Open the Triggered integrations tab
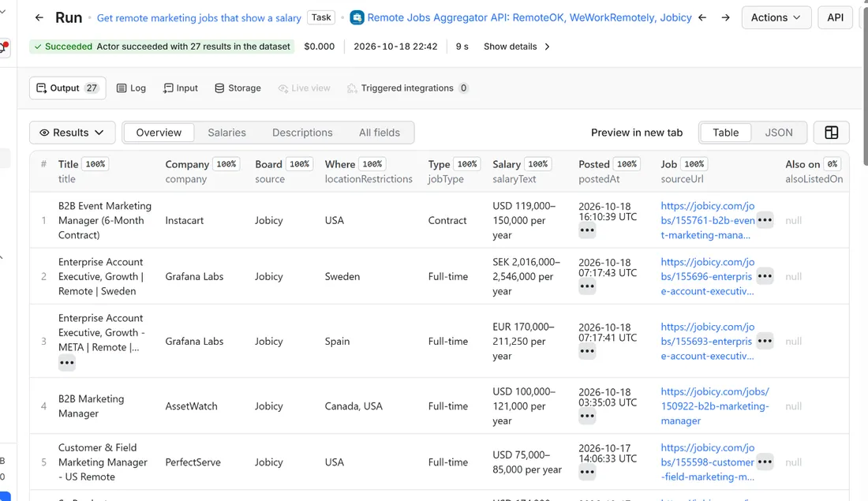The width and height of the screenshot is (868, 501). pyautogui.click(x=407, y=88)
